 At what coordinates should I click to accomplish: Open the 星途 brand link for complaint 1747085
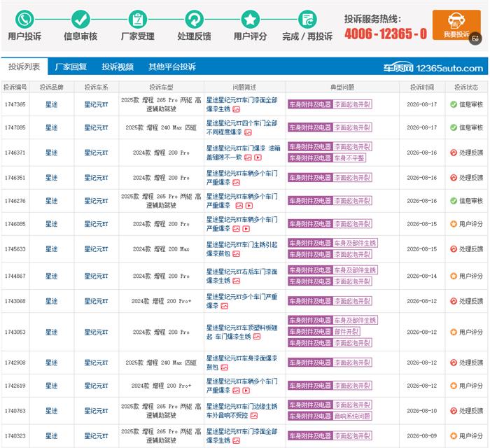coord(52,127)
